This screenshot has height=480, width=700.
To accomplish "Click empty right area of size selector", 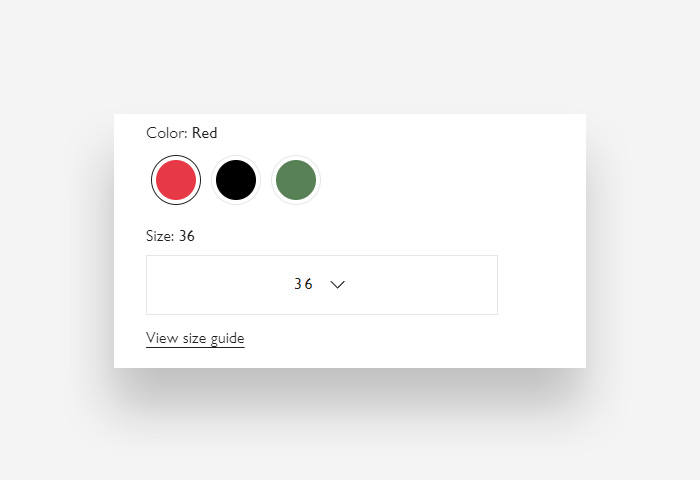I will tap(440, 285).
